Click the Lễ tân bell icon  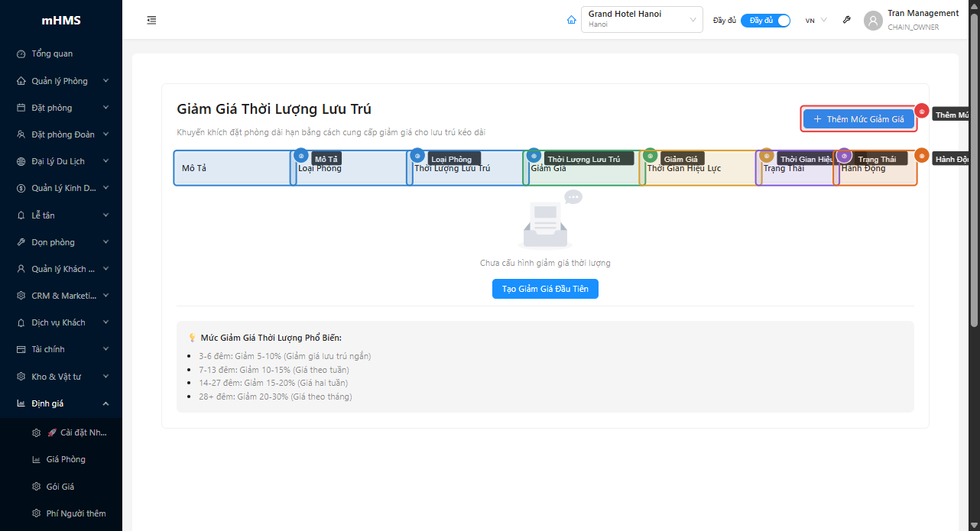point(21,215)
